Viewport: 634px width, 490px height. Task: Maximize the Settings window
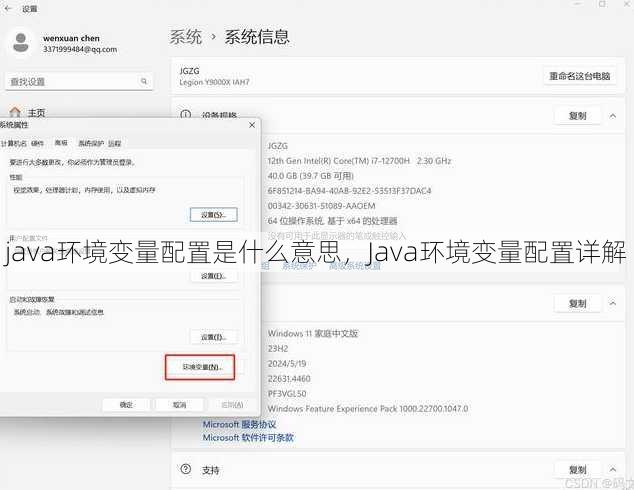(602, 4)
